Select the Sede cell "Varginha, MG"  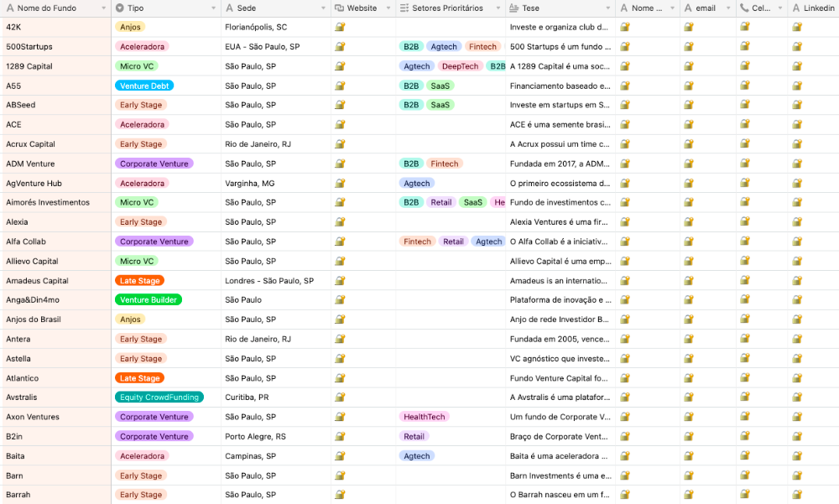tap(275, 183)
